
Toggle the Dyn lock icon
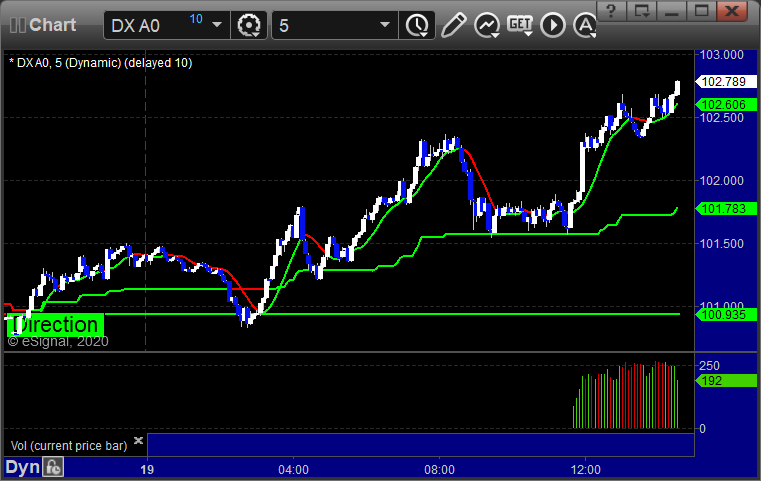coord(53,467)
